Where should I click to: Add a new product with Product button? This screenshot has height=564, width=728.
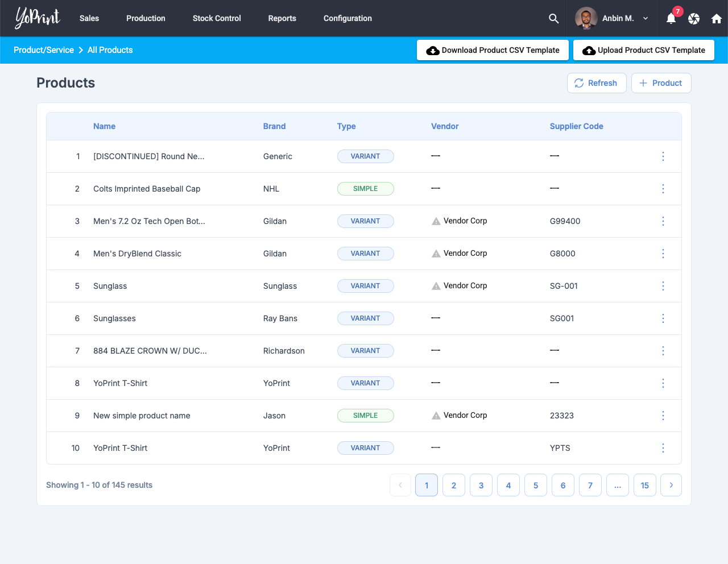point(661,83)
